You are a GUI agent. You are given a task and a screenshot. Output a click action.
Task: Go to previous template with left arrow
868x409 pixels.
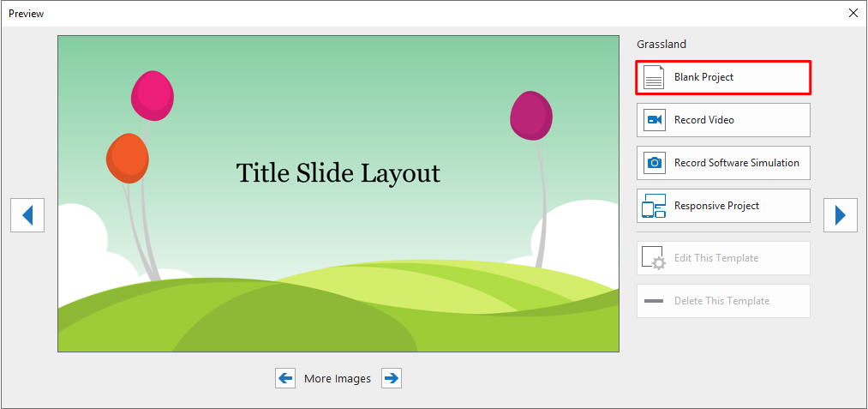(27, 215)
